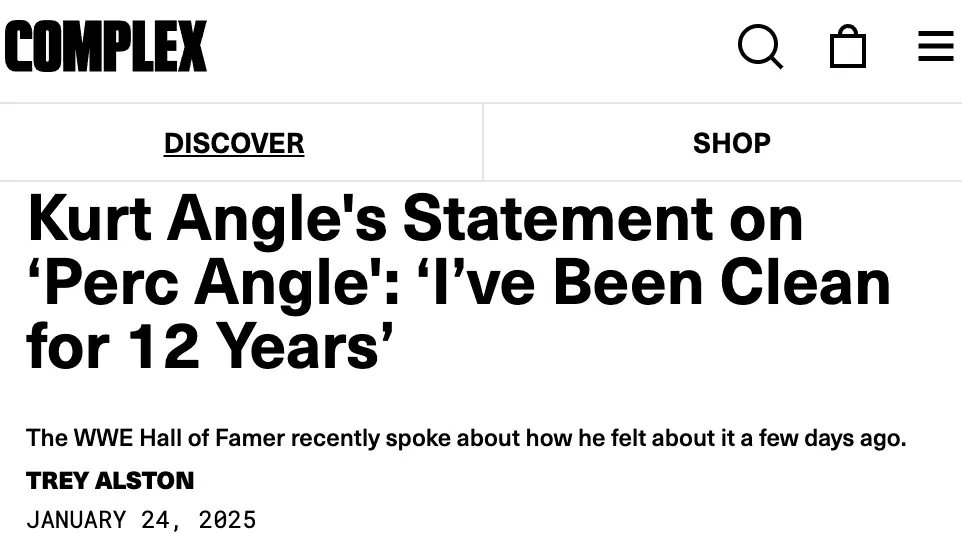
Task: Switch to the SHOP tab
Action: point(731,143)
